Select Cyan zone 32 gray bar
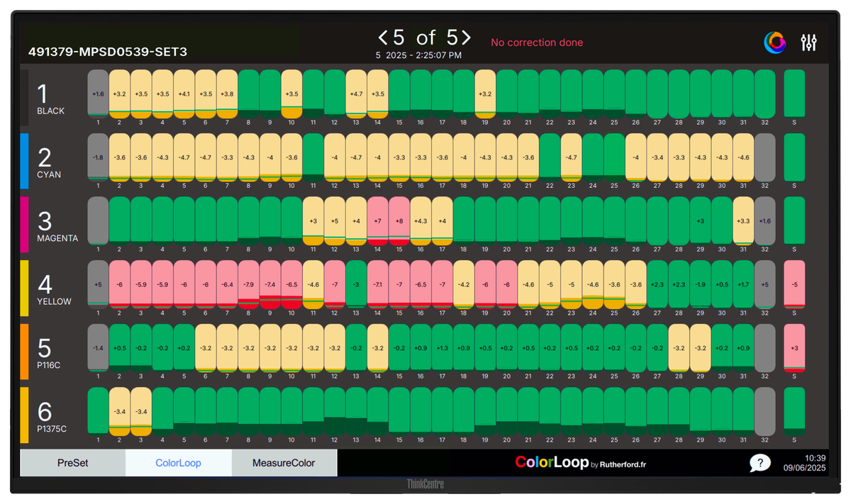Screen dimensions: 851x504 (765, 157)
